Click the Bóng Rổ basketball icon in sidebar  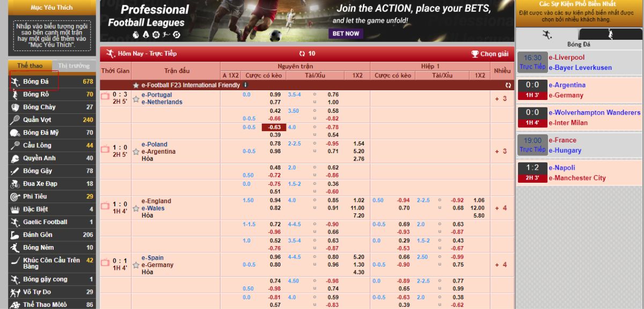15,95
